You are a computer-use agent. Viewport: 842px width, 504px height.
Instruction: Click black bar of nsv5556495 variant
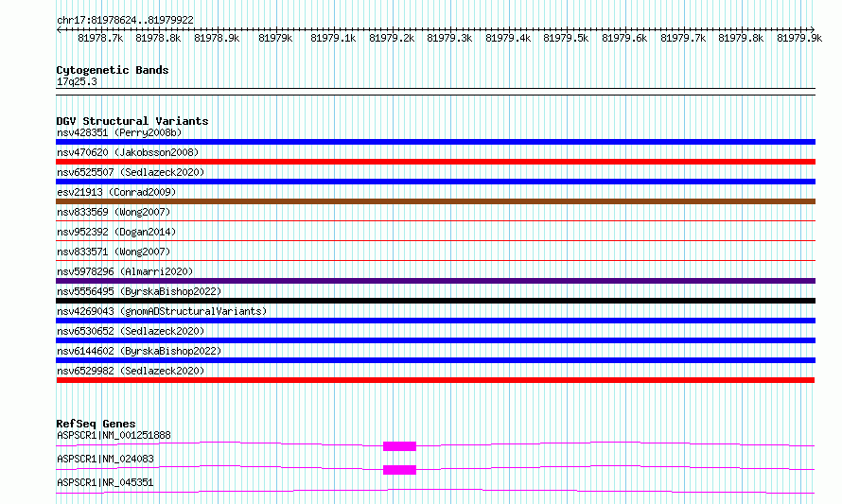(x=435, y=301)
